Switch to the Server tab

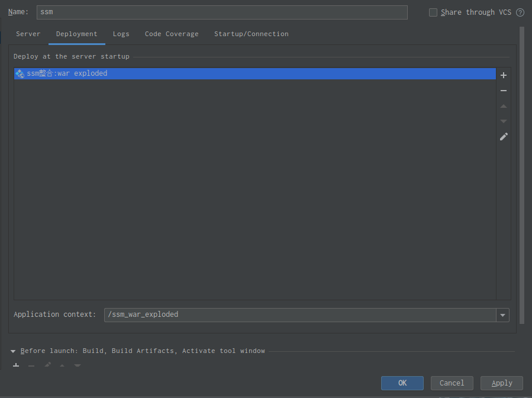(x=28, y=34)
